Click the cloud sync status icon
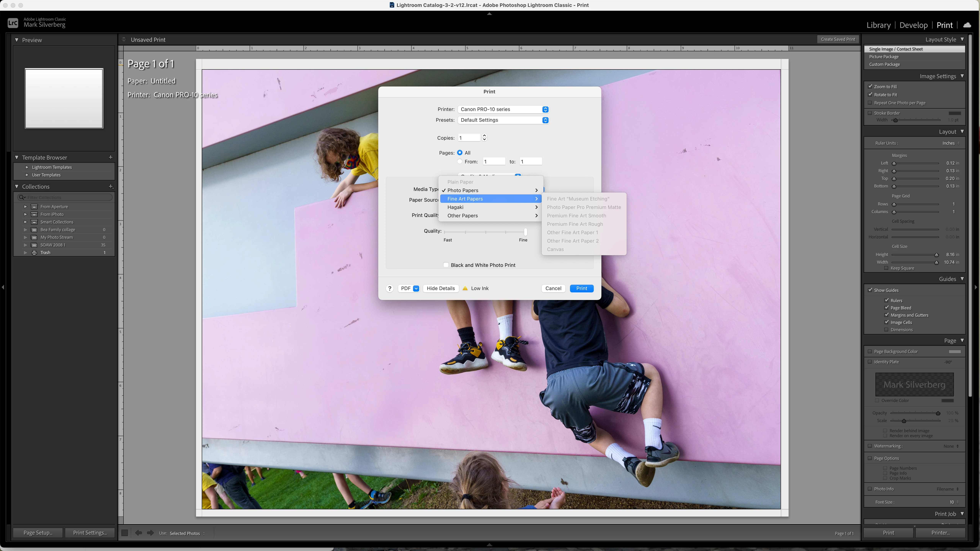The image size is (980, 551). [967, 25]
